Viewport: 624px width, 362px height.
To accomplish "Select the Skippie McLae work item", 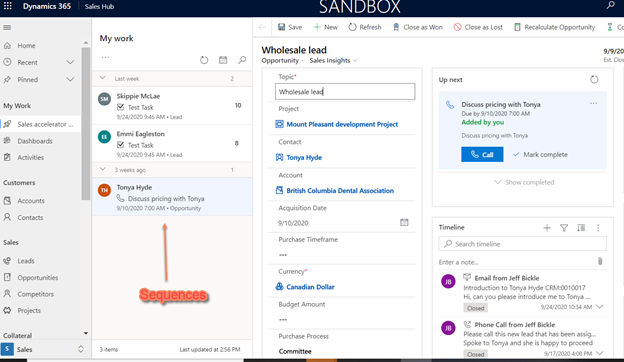I will [172, 106].
